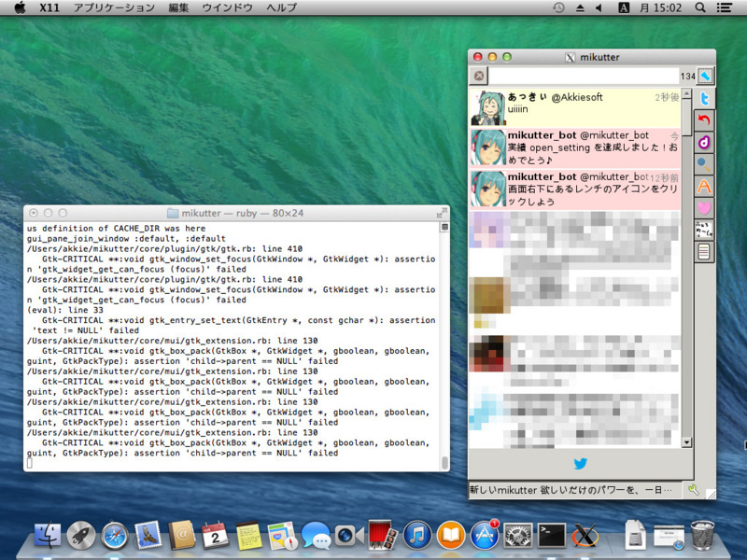The width and height of the screenshot is (747, 560).
Task: Open the volume control in menu bar
Action: coord(599,7)
